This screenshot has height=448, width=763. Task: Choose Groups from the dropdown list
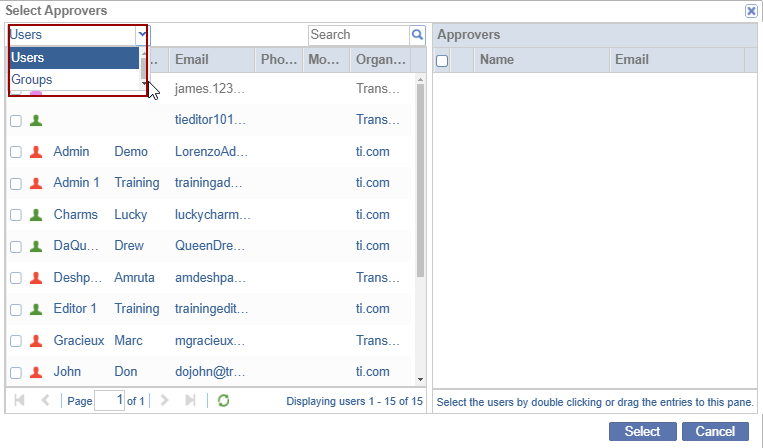click(32, 80)
